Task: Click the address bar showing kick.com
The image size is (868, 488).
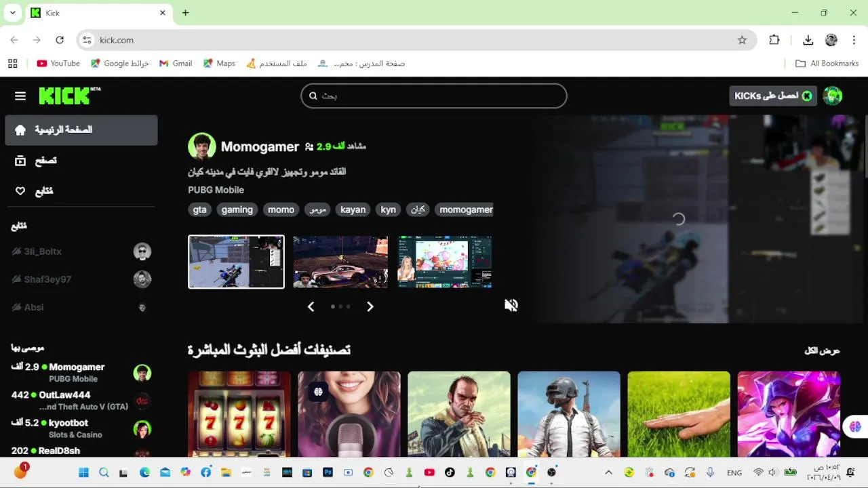Action: [x=415, y=40]
